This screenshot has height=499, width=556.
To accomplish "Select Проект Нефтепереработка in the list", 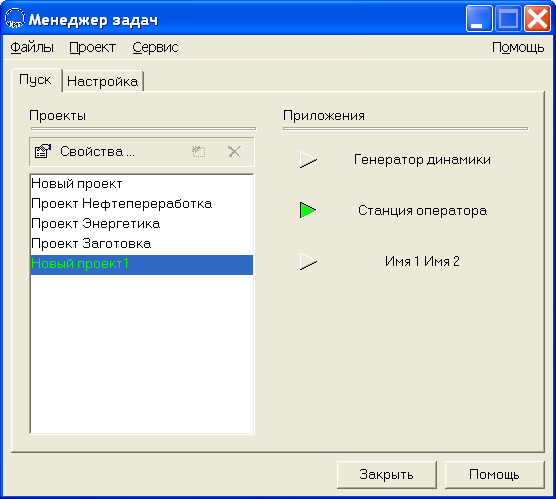I will point(142,204).
